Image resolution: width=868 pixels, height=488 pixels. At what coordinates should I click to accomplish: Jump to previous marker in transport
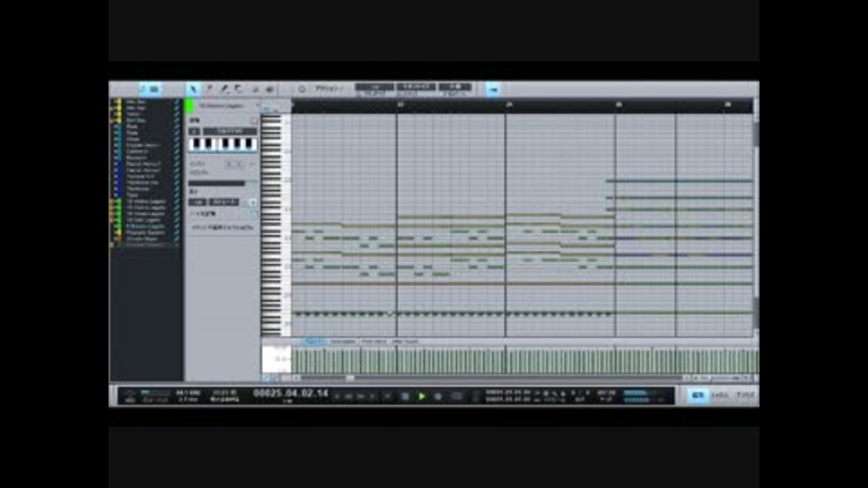point(337,396)
